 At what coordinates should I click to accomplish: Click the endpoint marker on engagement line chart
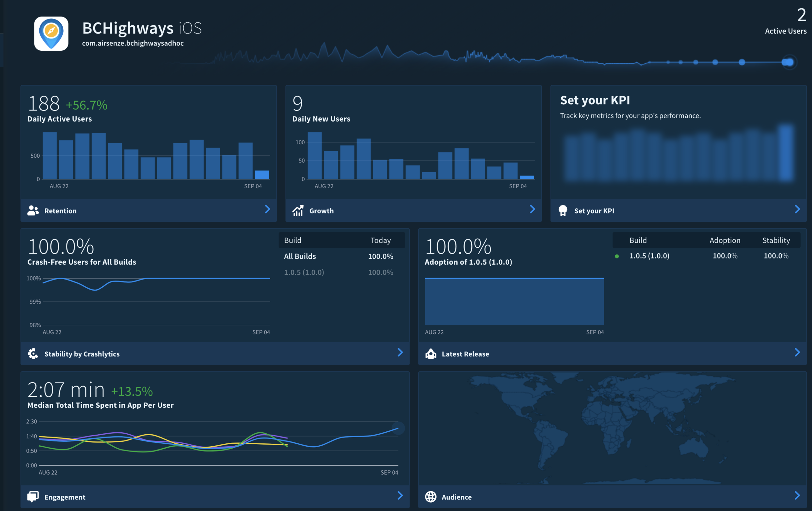pyautogui.click(x=398, y=428)
